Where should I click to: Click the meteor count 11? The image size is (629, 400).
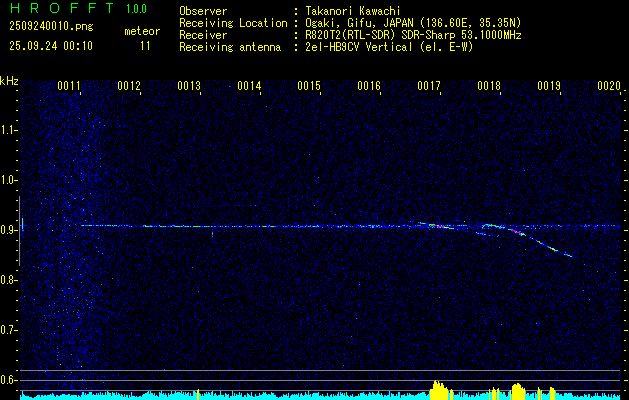click(x=145, y=46)
